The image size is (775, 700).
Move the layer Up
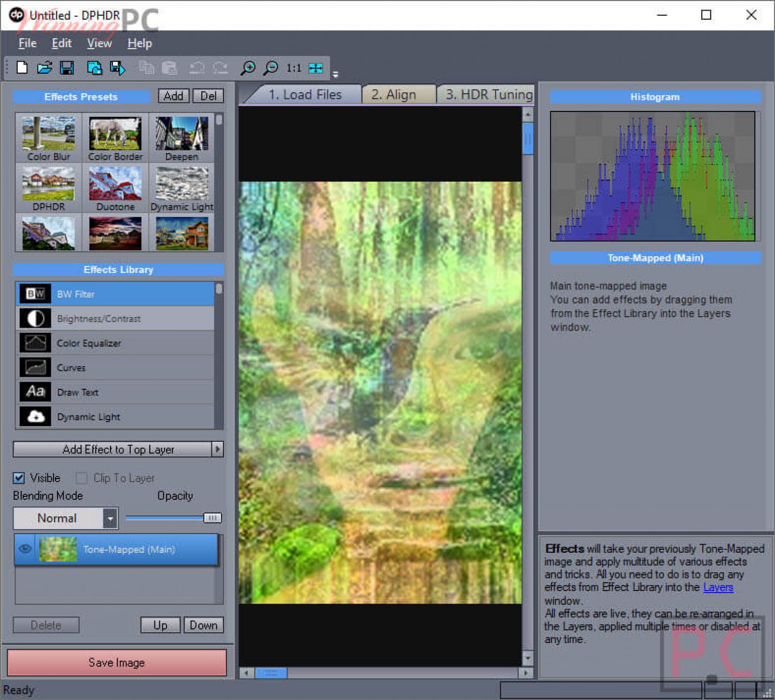(x=160, y=625)
